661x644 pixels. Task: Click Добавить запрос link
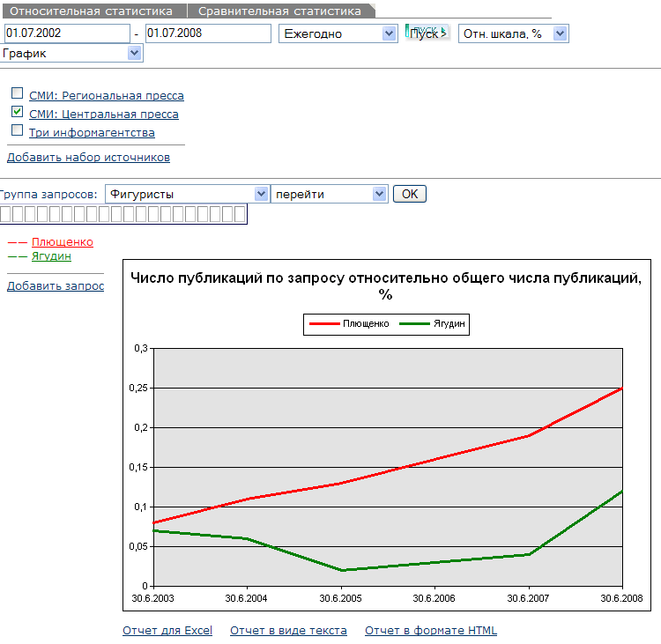click(x=56, y=286)
